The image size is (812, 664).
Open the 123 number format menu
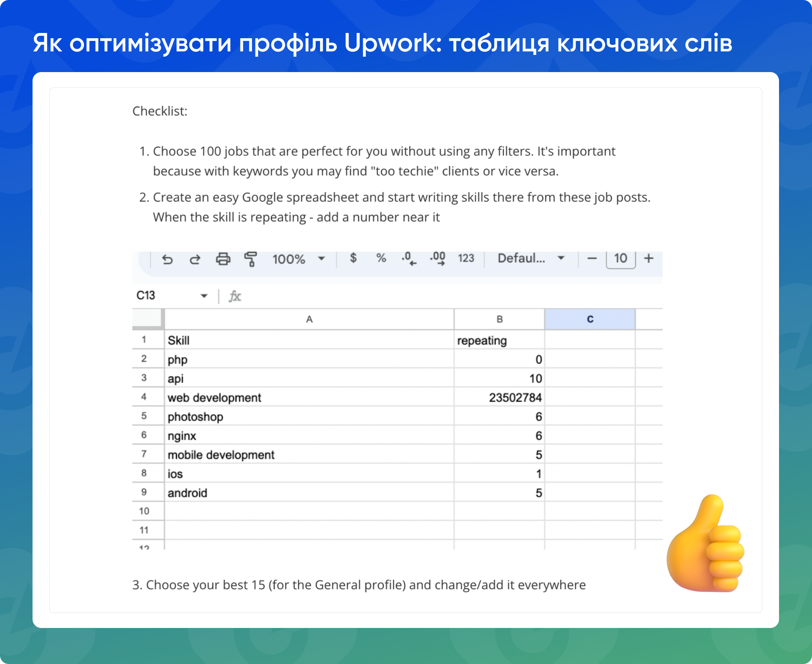pyautogui.click(x=466, y=258)
